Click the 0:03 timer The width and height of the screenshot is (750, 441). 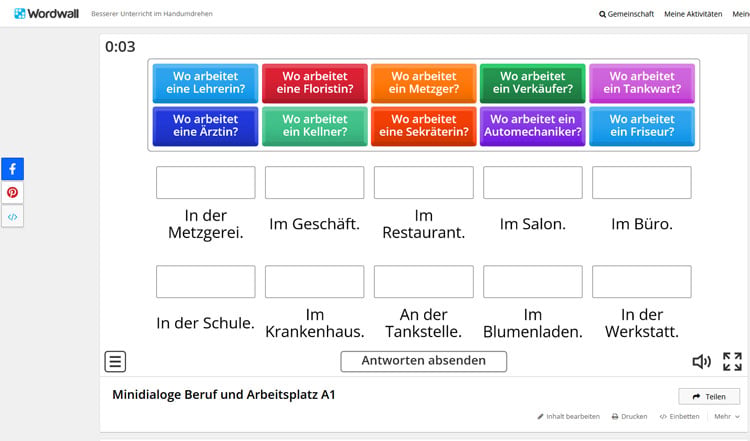click(x=120, y=46)
